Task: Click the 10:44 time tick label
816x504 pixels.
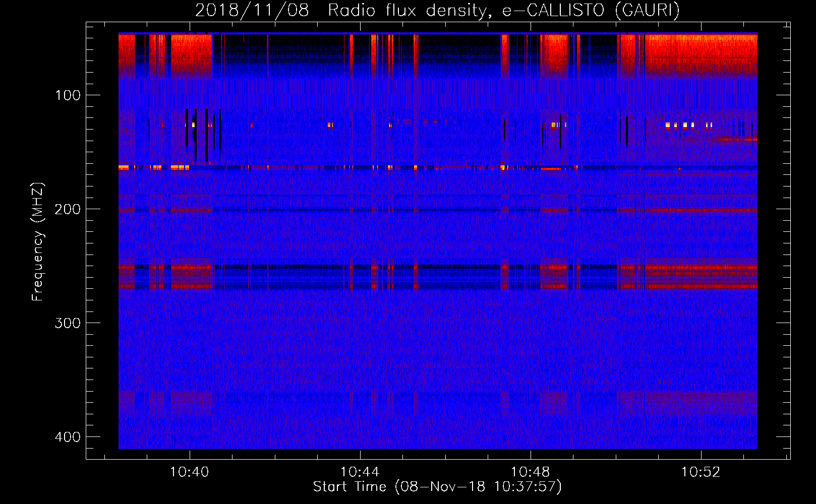Action: (360, 472)
